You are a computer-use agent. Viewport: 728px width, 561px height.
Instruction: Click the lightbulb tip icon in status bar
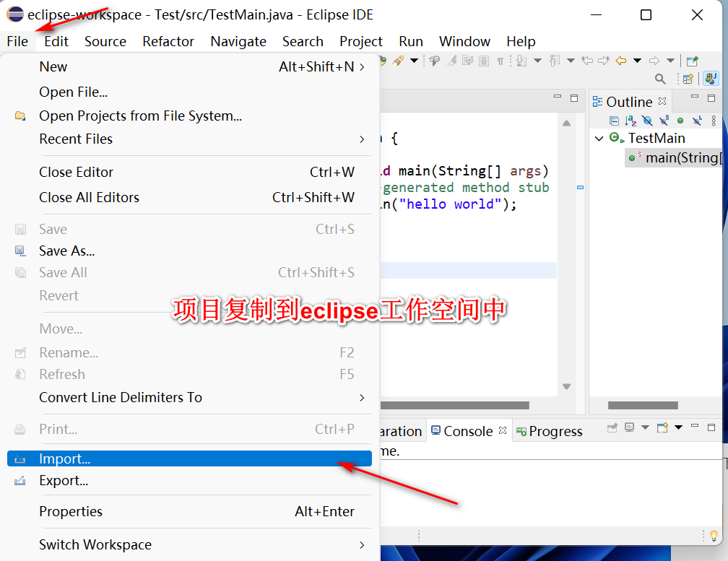pyautogui.click(x=714, y=536)
